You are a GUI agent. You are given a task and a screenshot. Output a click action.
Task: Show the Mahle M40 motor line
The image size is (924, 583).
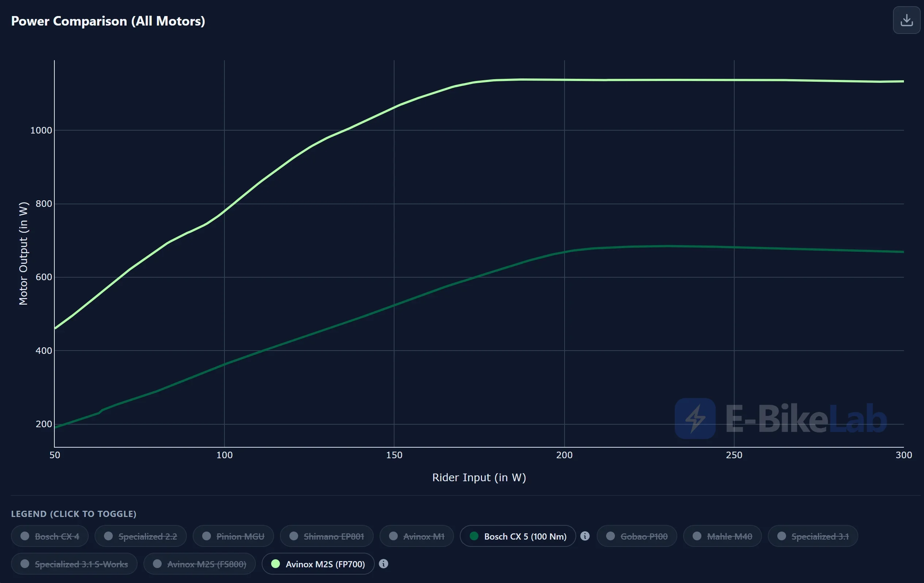pyautogui.click(x=722, y=536)
